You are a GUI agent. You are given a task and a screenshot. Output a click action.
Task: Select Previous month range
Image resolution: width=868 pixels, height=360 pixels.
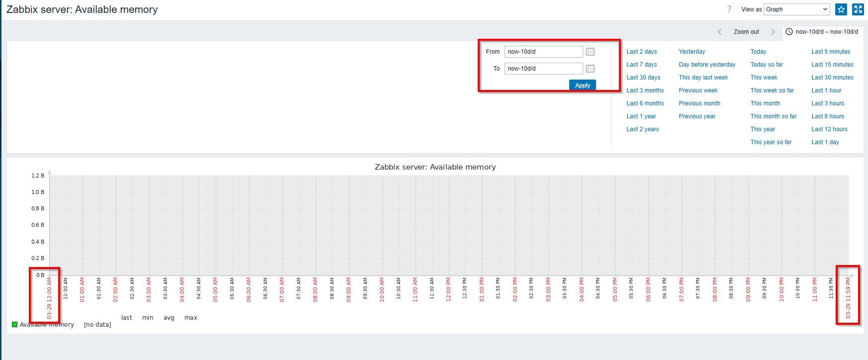point(699,103)
